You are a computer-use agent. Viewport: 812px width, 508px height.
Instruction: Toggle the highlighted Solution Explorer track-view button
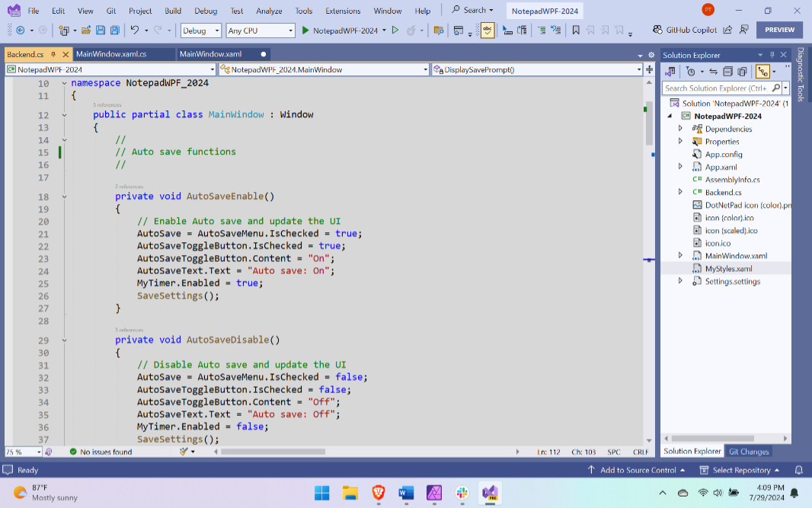click(762, 72)
